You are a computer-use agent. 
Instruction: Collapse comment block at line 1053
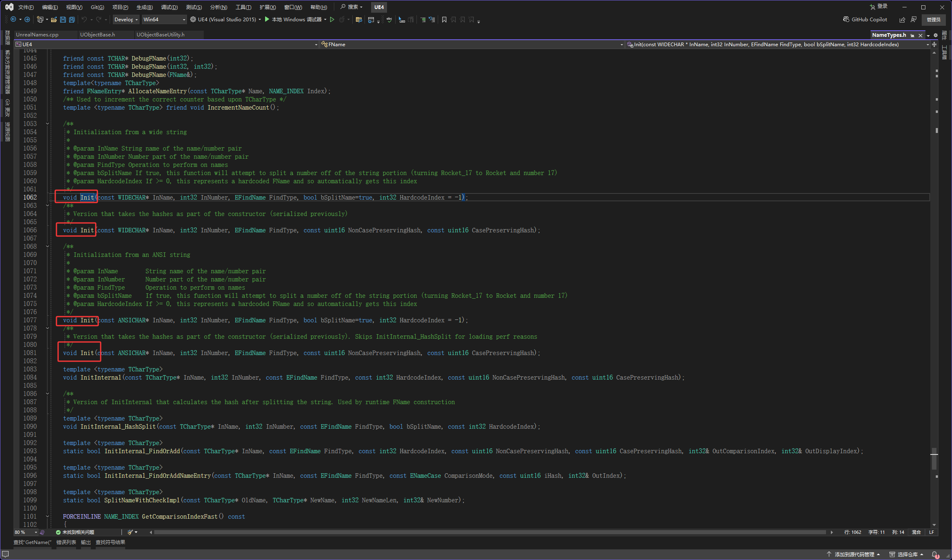(x=47, y=124)
